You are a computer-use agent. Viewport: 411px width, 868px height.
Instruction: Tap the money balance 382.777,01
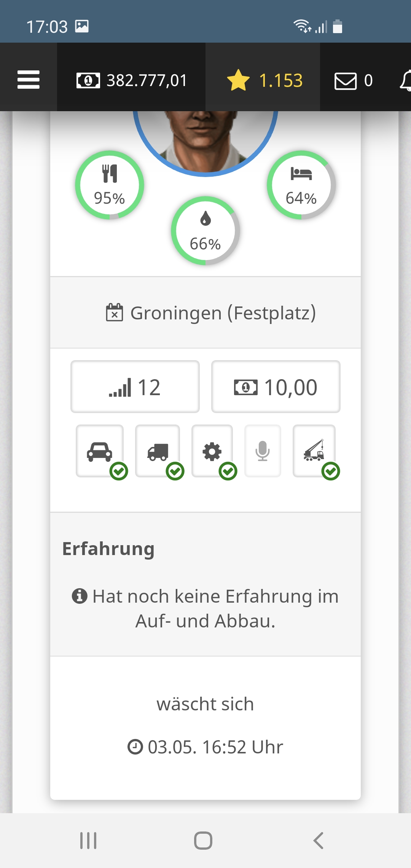click(132, 80)
